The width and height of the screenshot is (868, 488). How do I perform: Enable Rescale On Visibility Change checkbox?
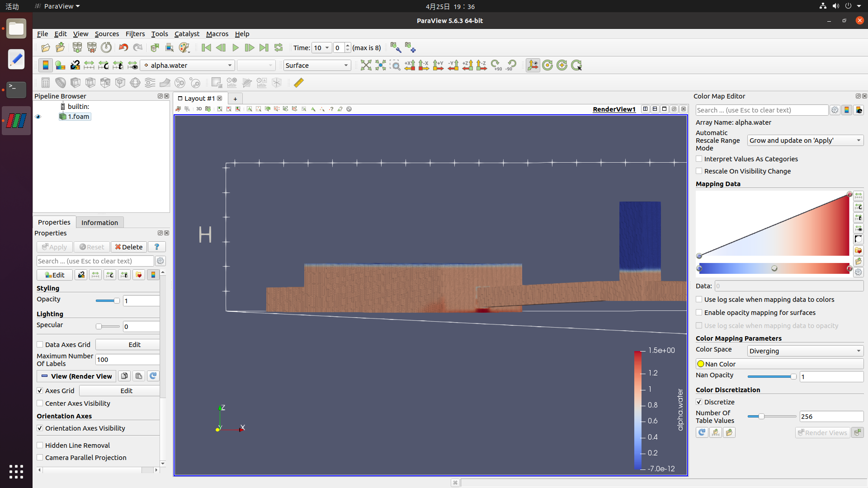pyautogui.click(x=699, y=171)
